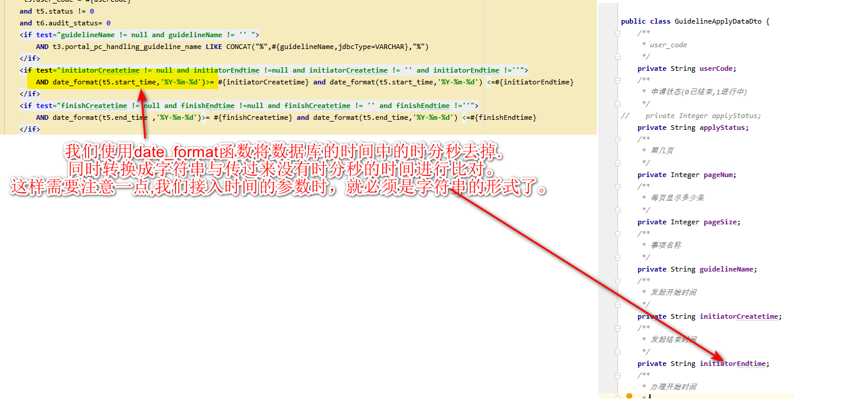Click the #{finishCreatetime} parameter in the SQL
This screenshot has width=868, height=399.
(x=253, y=117)
